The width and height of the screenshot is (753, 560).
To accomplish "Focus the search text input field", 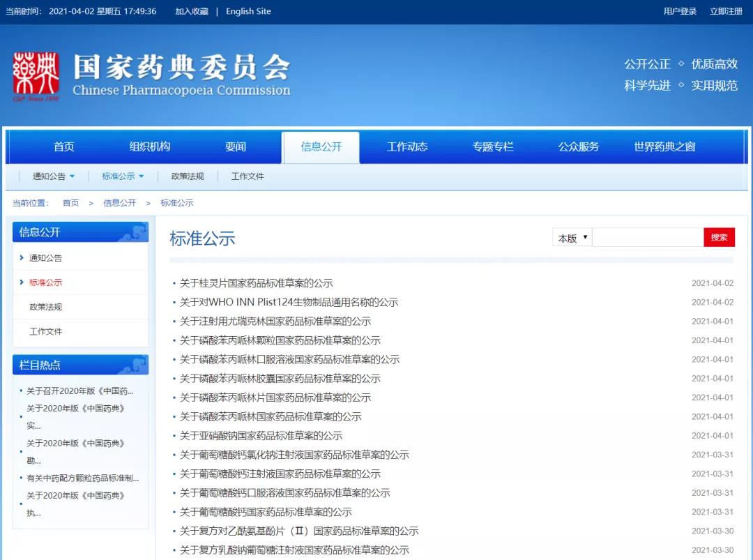I will coord(648,238).
